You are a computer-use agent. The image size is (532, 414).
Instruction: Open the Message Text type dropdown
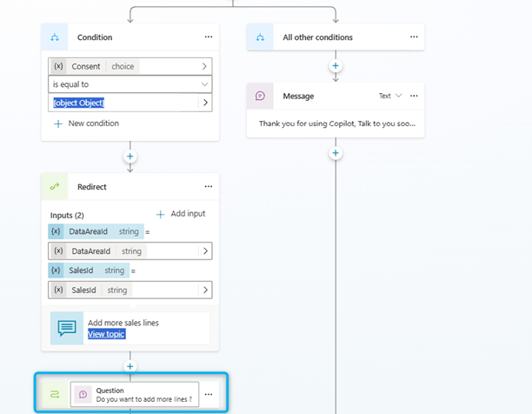pyautogui.click(x=390, y=96)
